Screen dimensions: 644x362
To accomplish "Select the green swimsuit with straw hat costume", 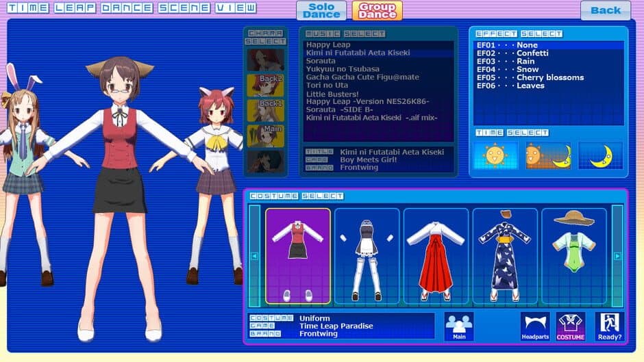I will 573,256.
